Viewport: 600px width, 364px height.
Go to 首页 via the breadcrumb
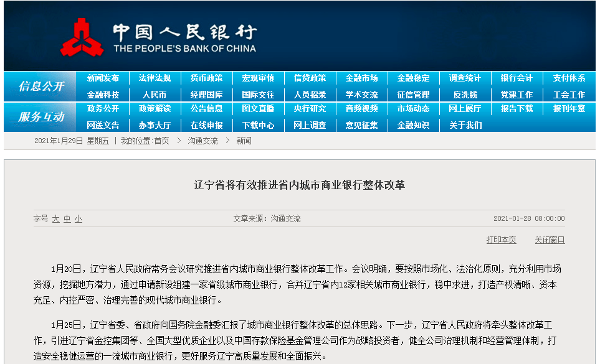pyautogui.click(x=161, y=140)
